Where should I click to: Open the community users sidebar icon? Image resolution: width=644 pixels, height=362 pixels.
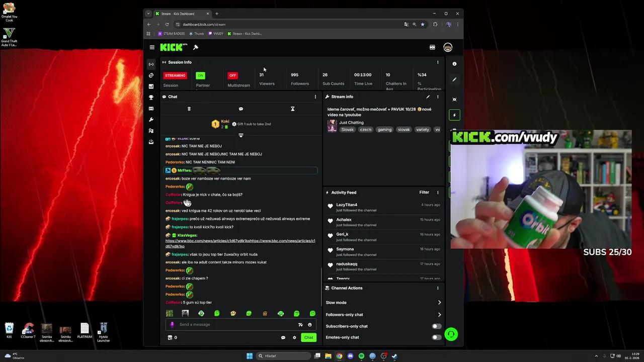pos(151,131)
